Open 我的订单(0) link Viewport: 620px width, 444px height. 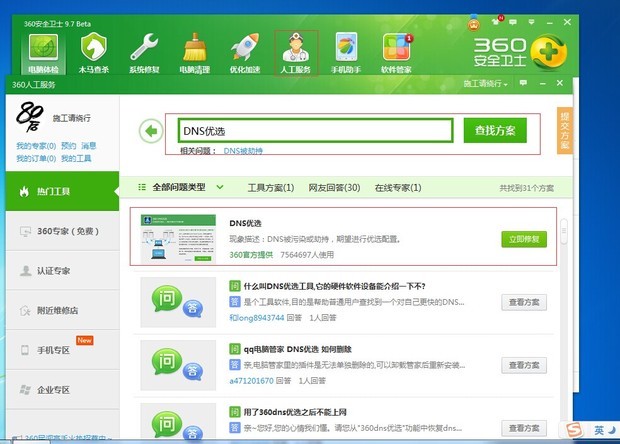(36, 159)
